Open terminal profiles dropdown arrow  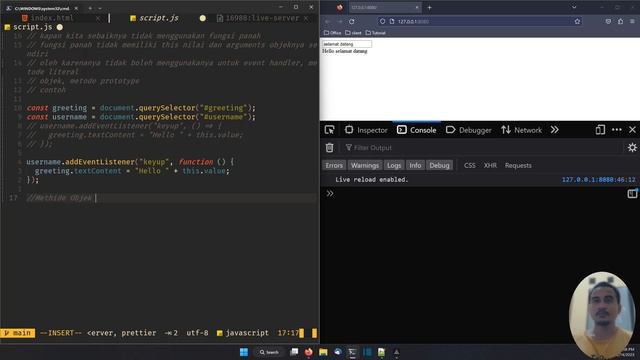[x=100, y=8]
